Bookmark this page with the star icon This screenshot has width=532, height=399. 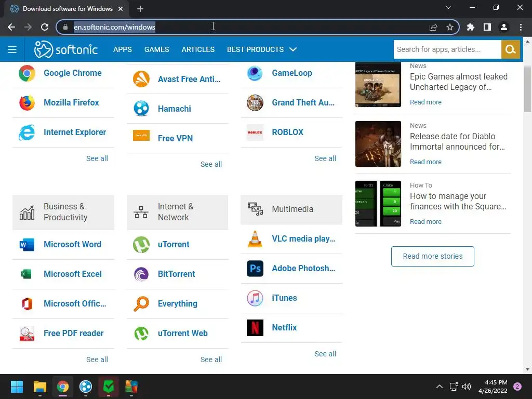pyautogui.click(x=450, y=27)
